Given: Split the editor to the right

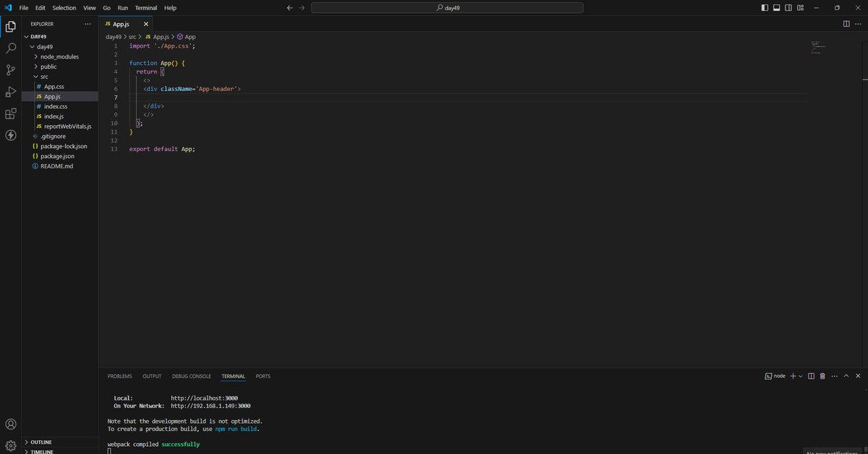Looking at the screenshot, I should [846, 24].
